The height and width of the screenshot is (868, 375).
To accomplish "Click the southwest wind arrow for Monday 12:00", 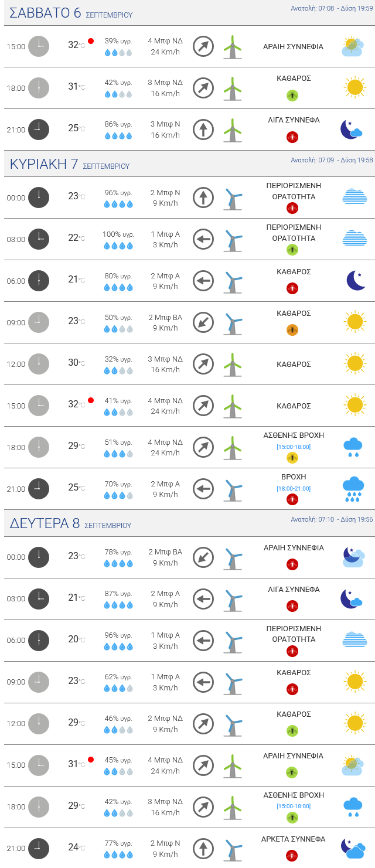I will 203,723.
